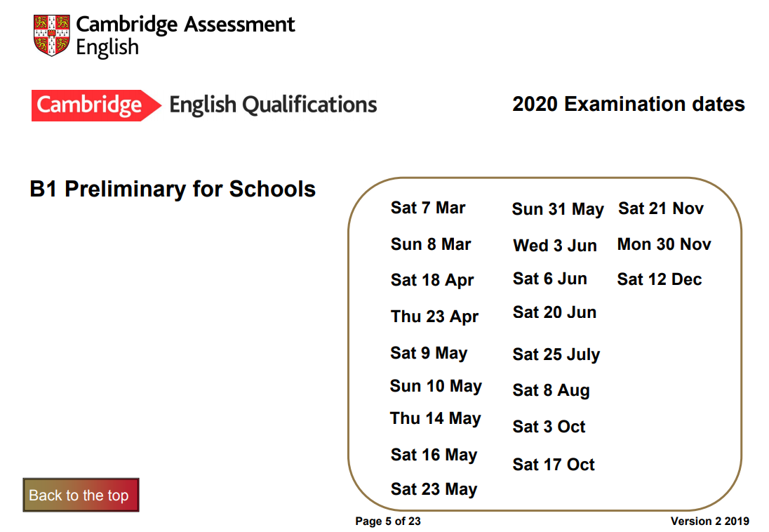Select the Cambridge Assessment English title text
769x532 pixels.
coord(185,36)
